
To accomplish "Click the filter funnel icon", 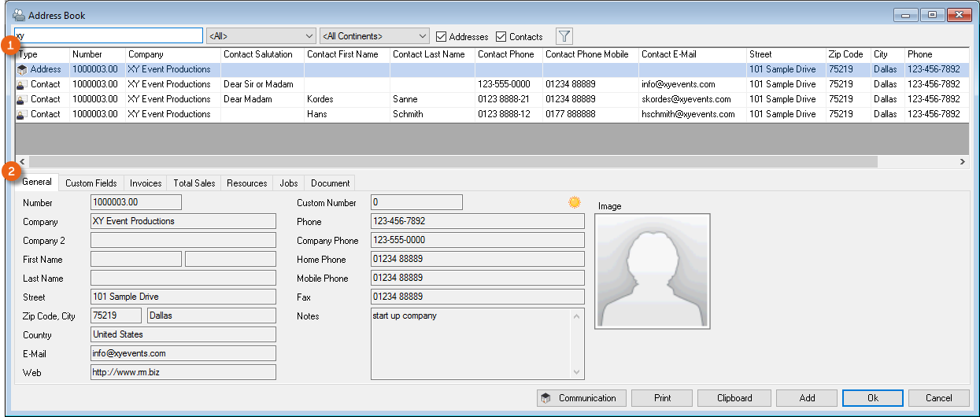I will pyautogui.click(x=564, y=36).
